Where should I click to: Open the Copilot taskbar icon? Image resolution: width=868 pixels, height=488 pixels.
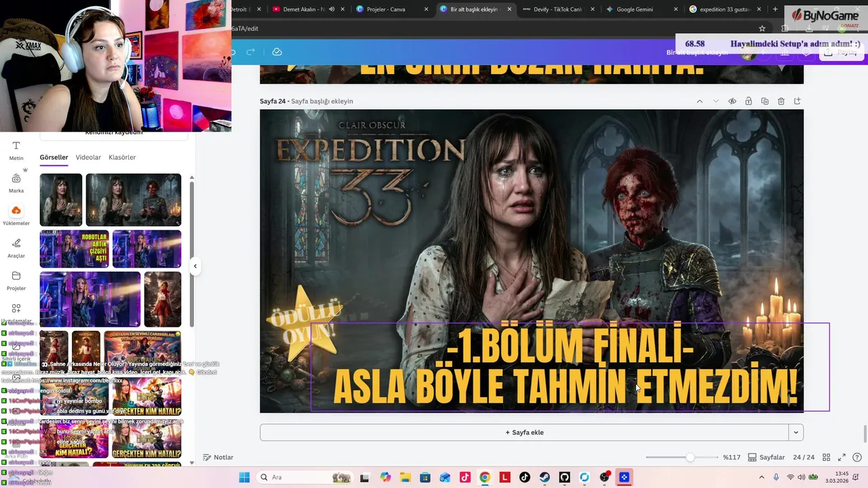click(x=385, y=477)
